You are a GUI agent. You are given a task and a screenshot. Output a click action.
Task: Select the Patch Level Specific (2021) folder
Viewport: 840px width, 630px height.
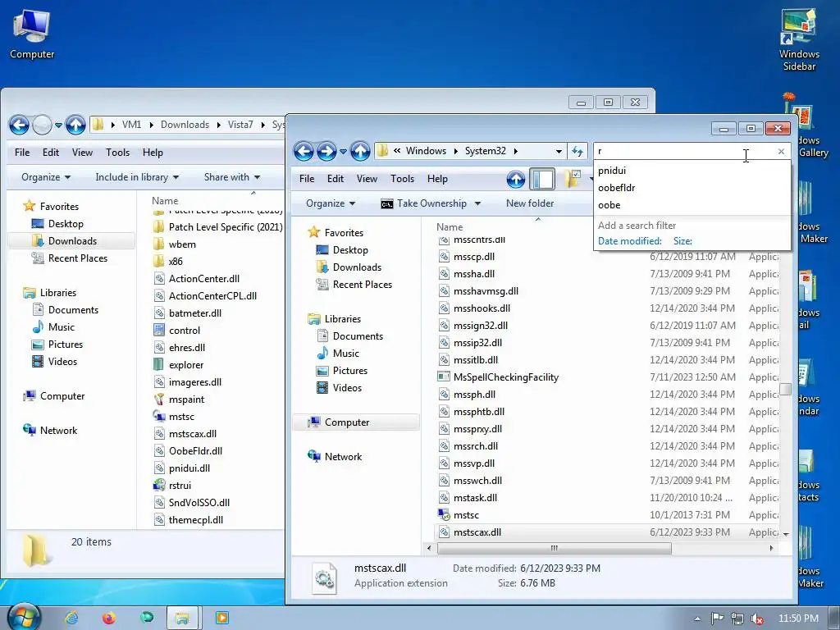226,227
